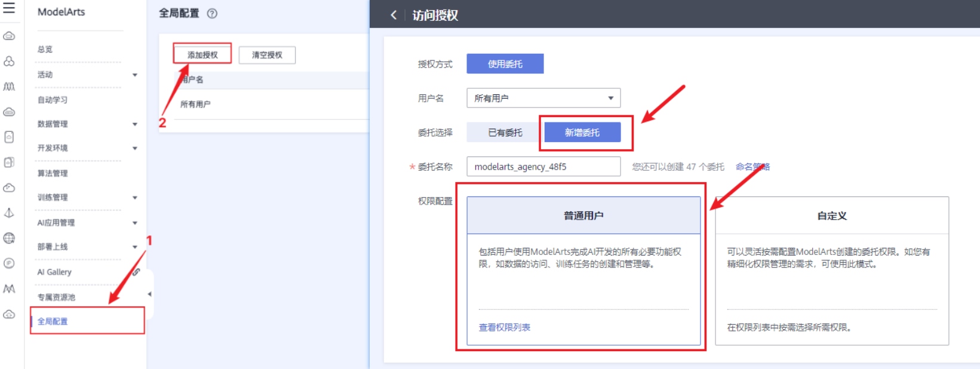This screenshot has height=369, width=980.
Task: Click the globe icon in the sidebar
Action: point(9,238)
